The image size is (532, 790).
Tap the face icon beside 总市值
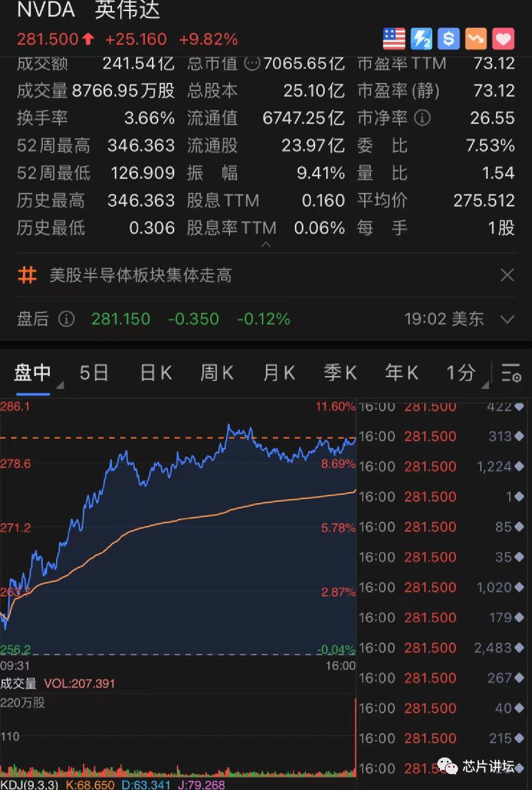[252, 64]
